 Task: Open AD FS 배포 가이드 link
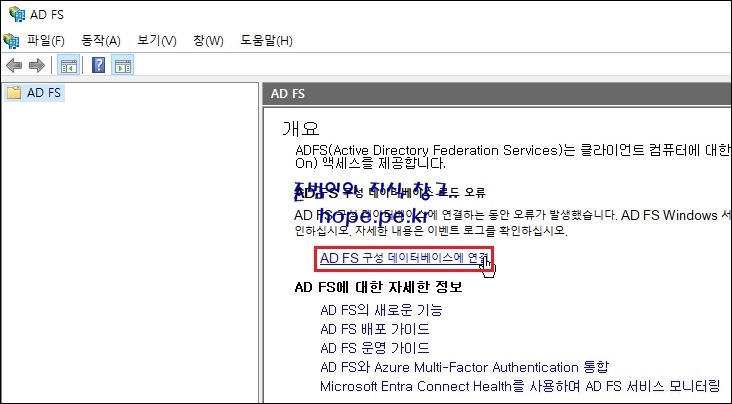click(x=374, y=329)
